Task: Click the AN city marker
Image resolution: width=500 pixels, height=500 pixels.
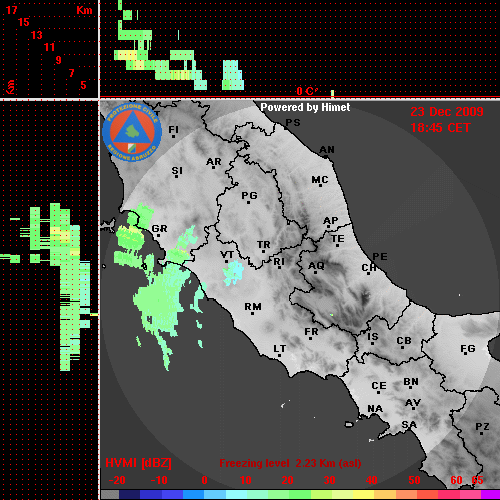Action: coord(327,151)
